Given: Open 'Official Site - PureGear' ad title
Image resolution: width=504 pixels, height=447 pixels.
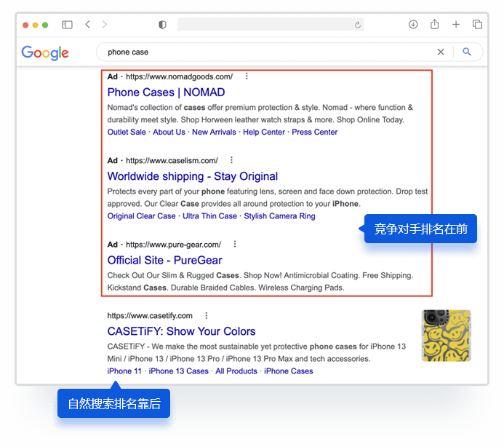Looking at the screenshot, I should [x=164, y=261].
